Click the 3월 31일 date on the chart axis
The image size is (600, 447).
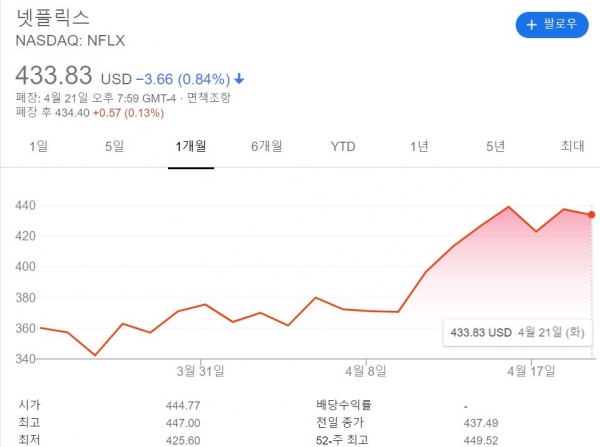point(201,368)
